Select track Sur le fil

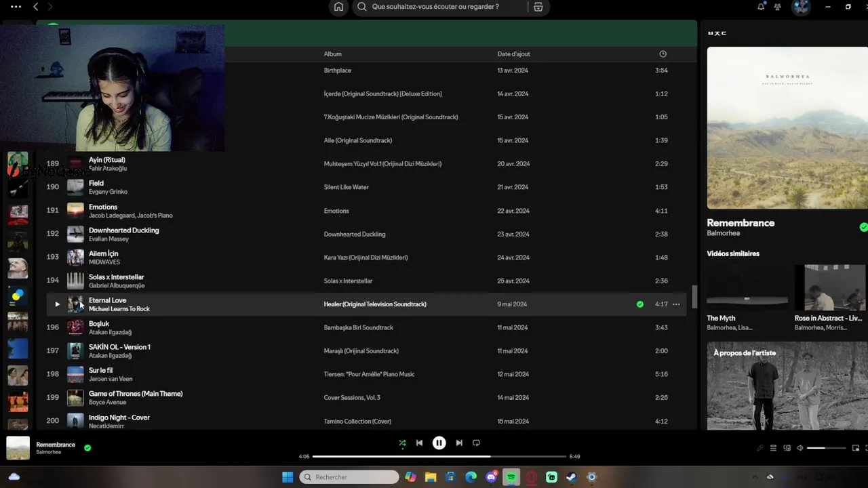tap(100, 371)
